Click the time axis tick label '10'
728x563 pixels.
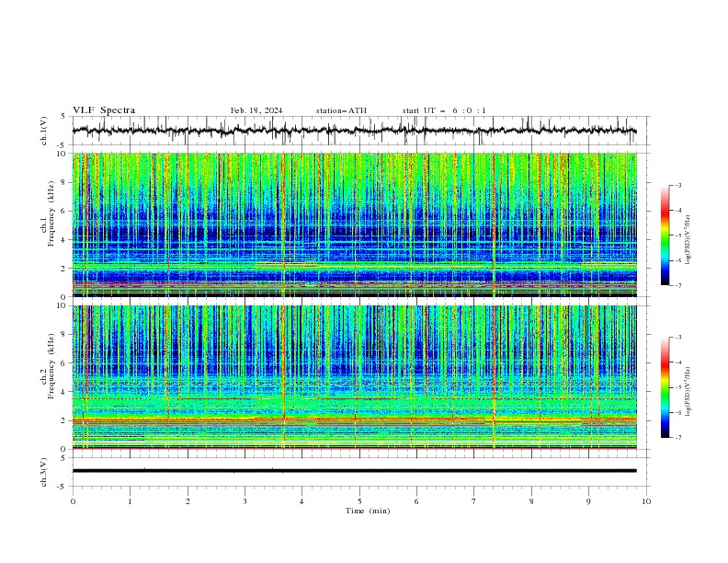(x=646, y=501)
